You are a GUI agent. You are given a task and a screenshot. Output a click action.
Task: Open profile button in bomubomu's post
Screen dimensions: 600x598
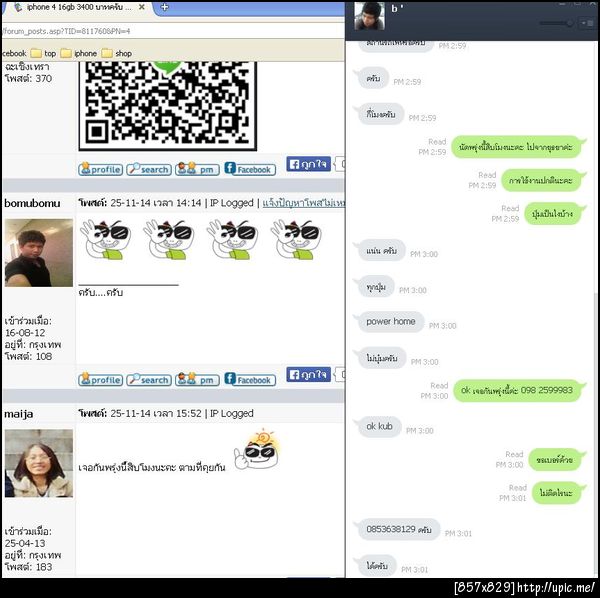pos(101,380)
